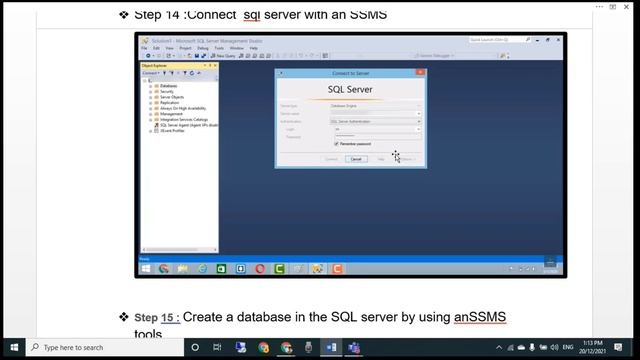The height and width of the screenshot is (360, 640).
Task: Click the ribbon display options icon at top right
Action: click(613, 7)
